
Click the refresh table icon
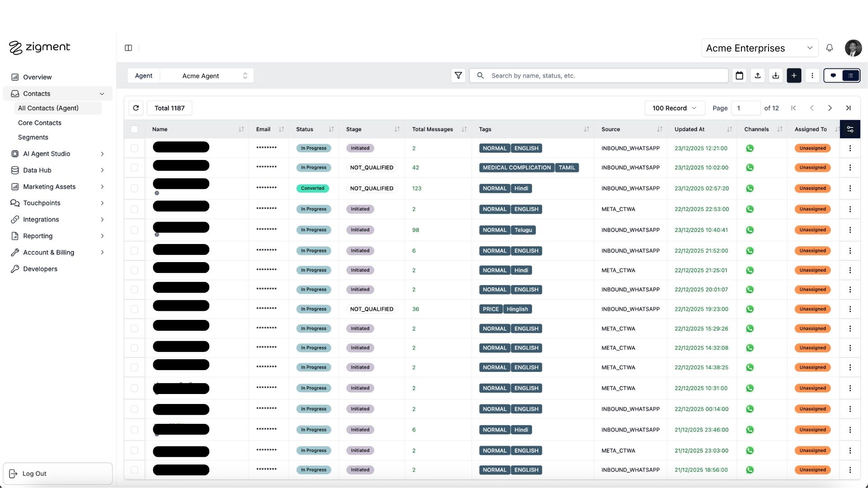[x=136, y=108]
